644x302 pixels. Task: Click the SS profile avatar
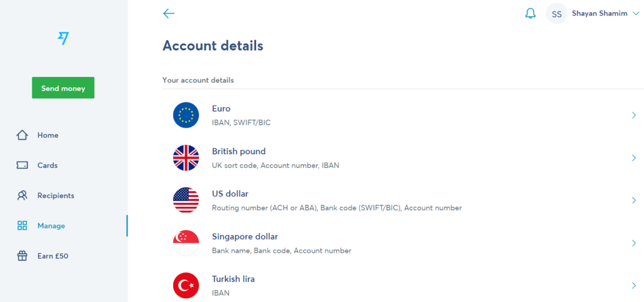coord(557,14)
